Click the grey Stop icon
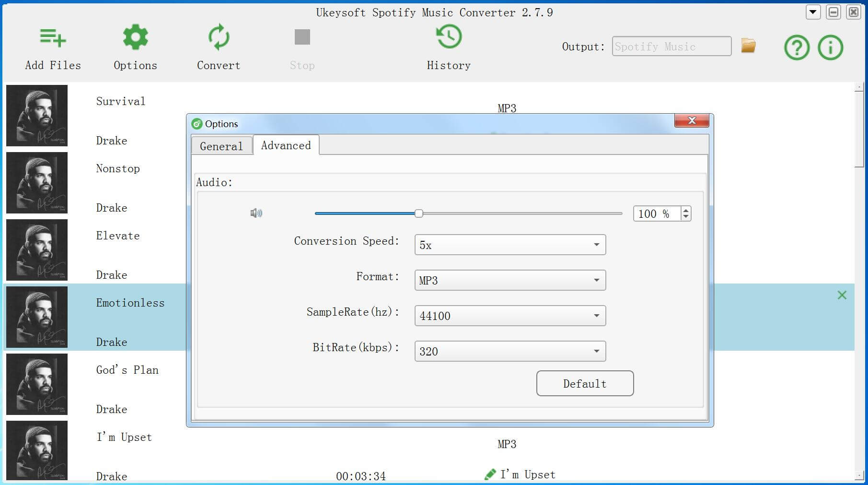868x485 pixels. click(x=302, y=37)
